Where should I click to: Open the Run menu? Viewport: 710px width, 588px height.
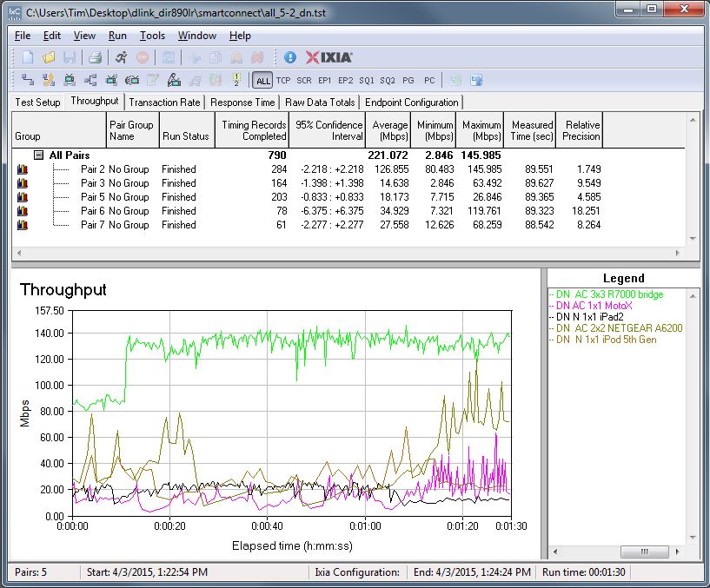[x=117, y=36]
